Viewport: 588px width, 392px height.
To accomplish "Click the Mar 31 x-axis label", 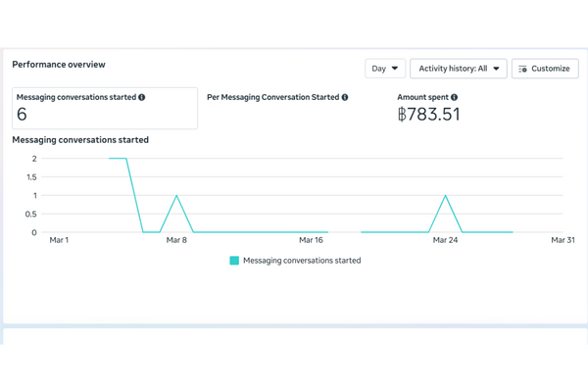I will (562, 240).
